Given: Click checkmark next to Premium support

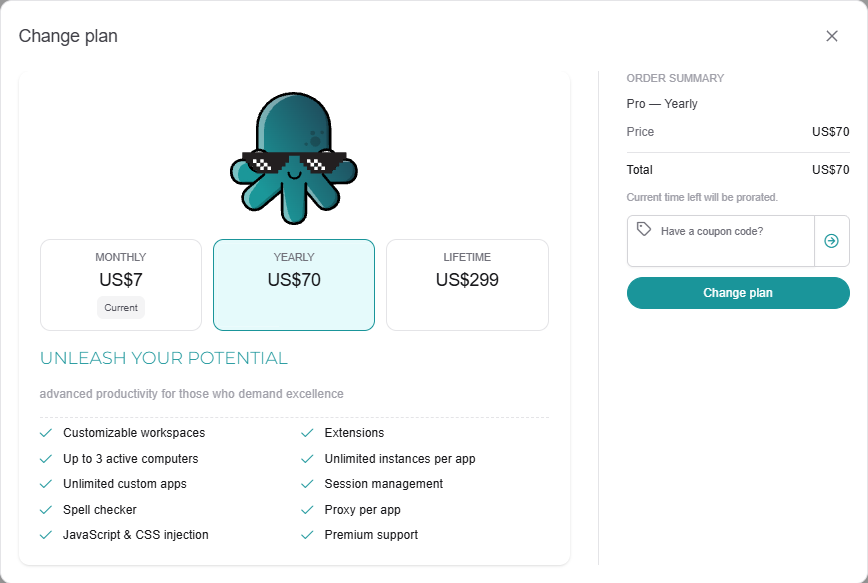Looking at the screenshot, I should pos(307,535).
